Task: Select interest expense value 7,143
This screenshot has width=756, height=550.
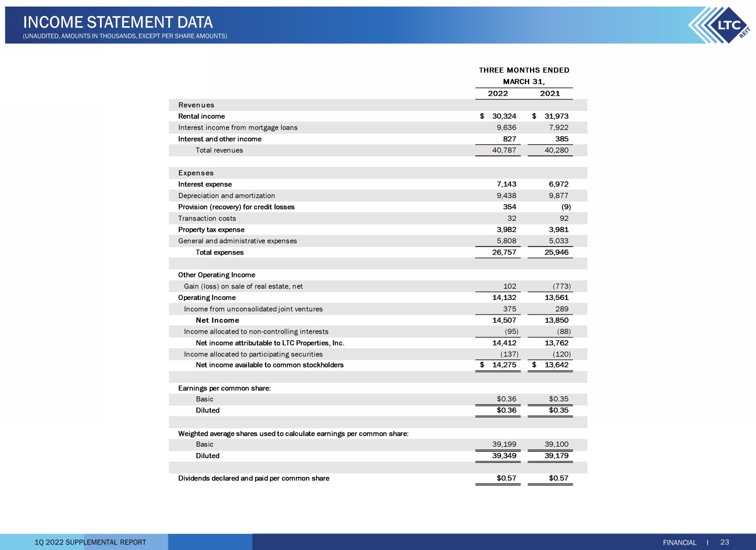Action: tap(507, 185)
